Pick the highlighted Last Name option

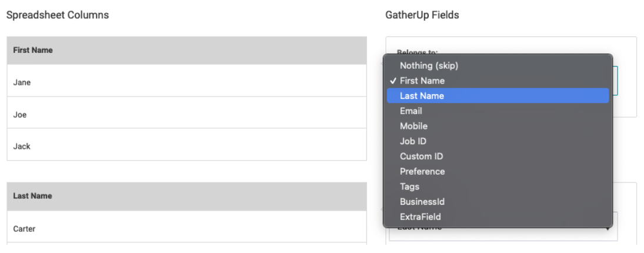(422, 96)
